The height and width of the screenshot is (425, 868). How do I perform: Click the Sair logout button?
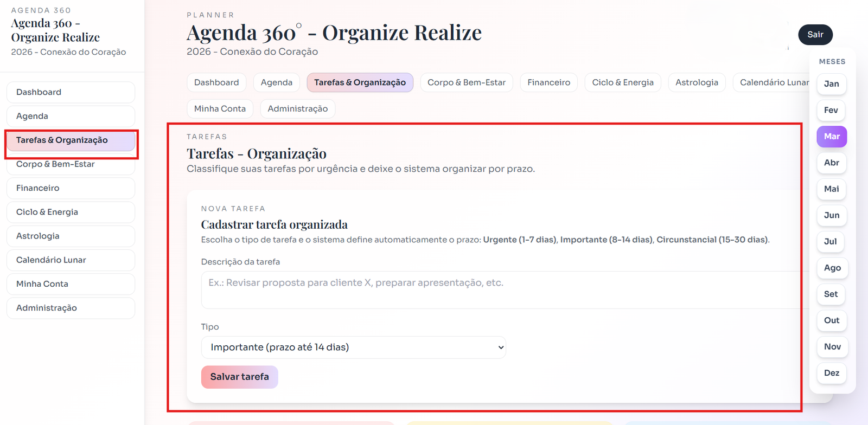815,35
